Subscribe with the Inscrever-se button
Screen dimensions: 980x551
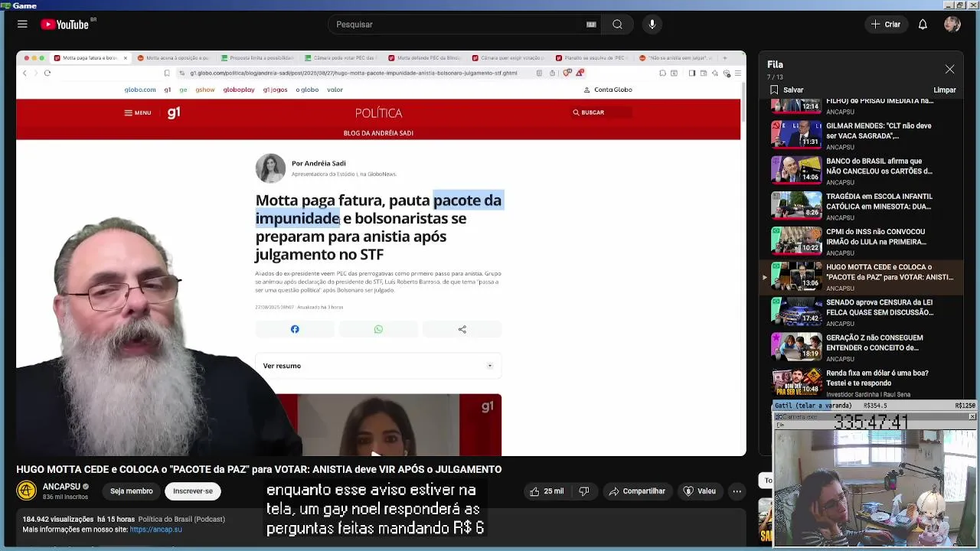click(193, 491)
